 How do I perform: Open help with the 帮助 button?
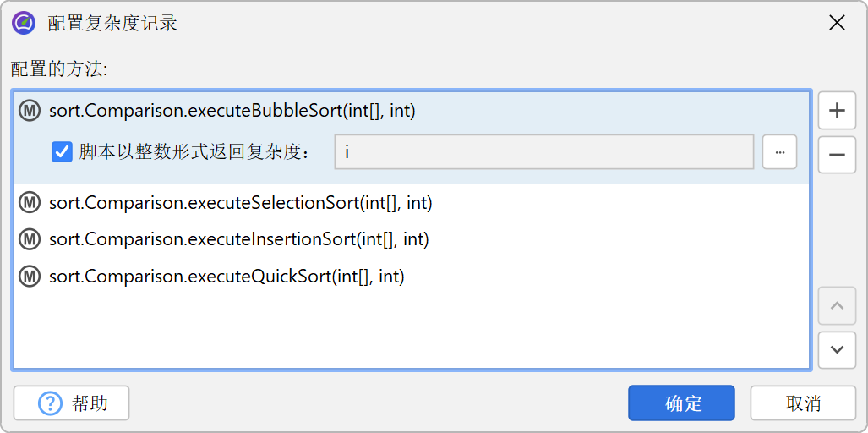point(72,403)
